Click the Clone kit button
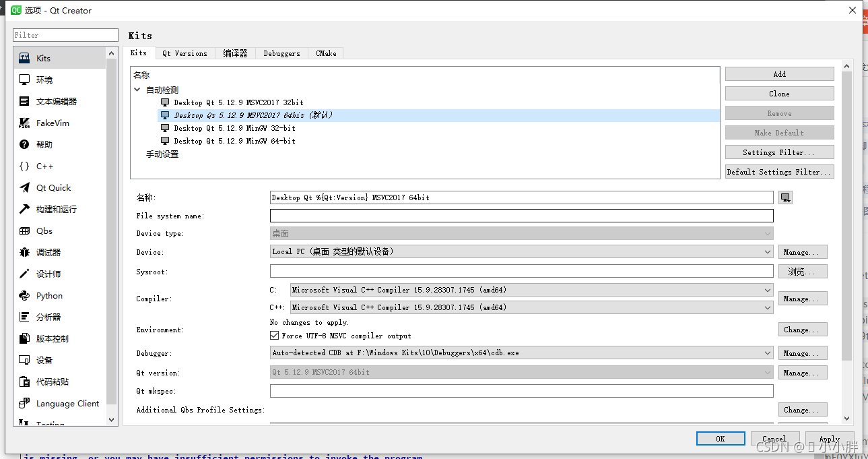 [x=779, y=94]
